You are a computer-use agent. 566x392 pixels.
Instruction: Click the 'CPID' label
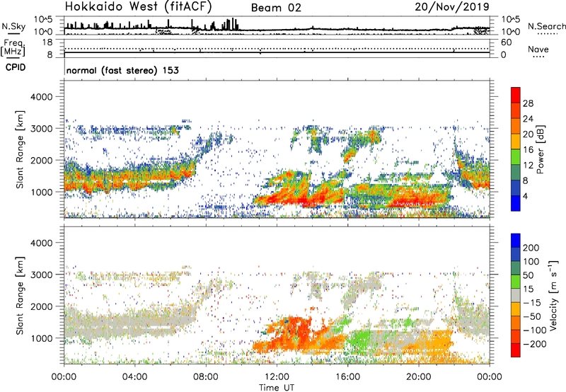tap(16, 67)
